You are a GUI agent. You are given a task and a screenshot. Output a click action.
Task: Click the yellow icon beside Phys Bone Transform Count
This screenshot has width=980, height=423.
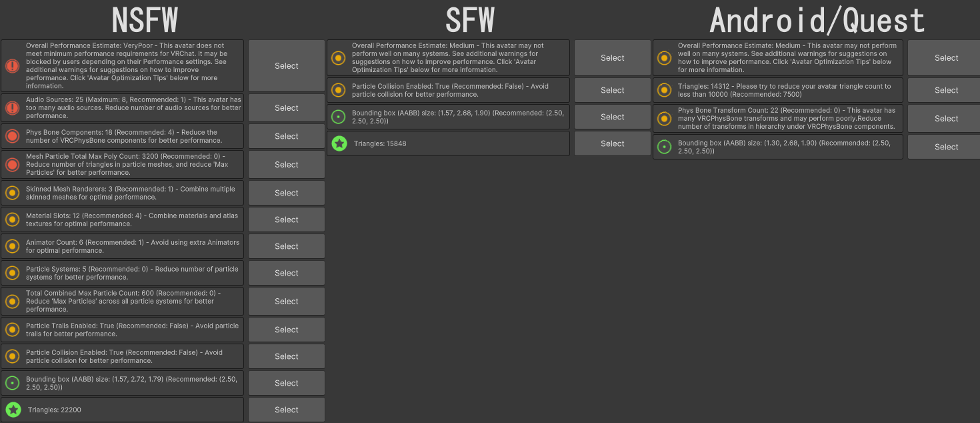[x=664, y=119]
